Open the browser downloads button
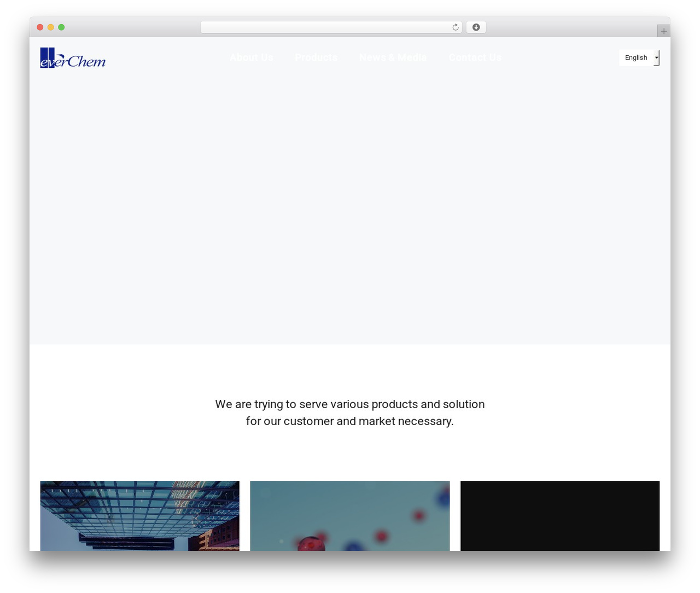Screen dimensions: 700x593 tap(476, 27)
